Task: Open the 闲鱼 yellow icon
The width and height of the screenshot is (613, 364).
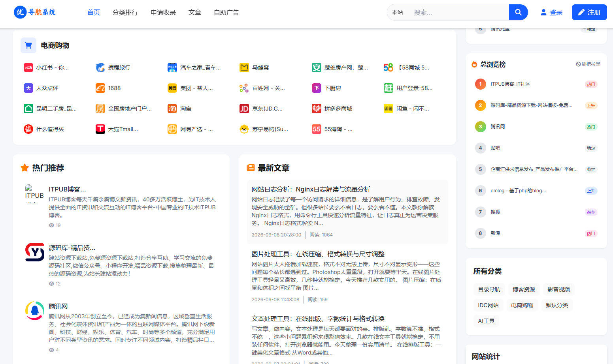Action: [x=389, y=109]
